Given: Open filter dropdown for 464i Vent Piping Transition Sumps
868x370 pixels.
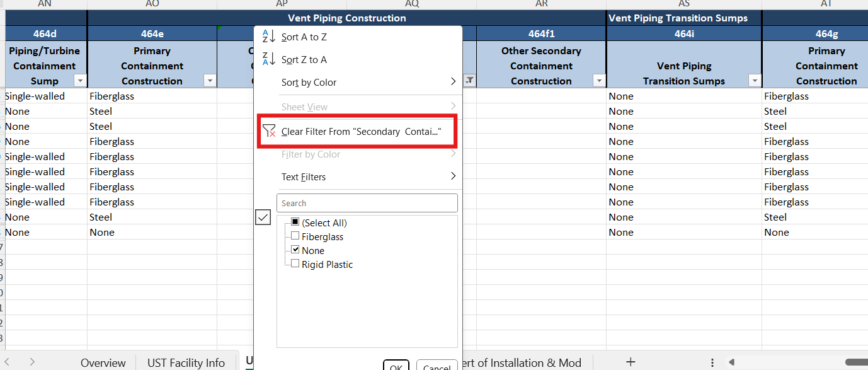Looking at the screenshot, I should click(755, 81).
